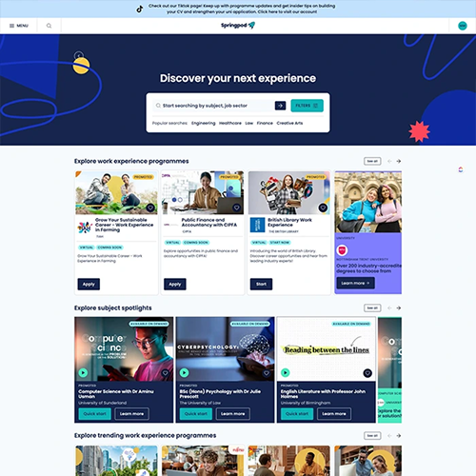Click the British Library logo on card
Image resolution: width=476 pixels, height=476 pixels.
(257, 225)
